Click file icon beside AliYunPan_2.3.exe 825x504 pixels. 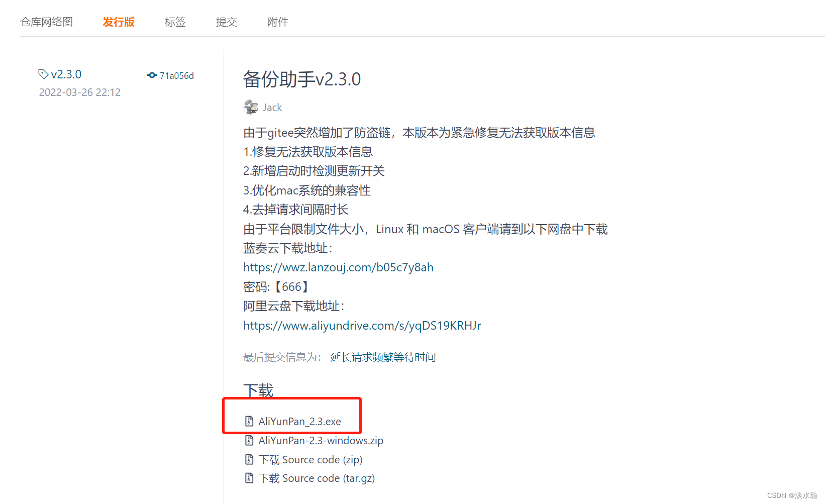pyautogui.click(x=249, y=421)
